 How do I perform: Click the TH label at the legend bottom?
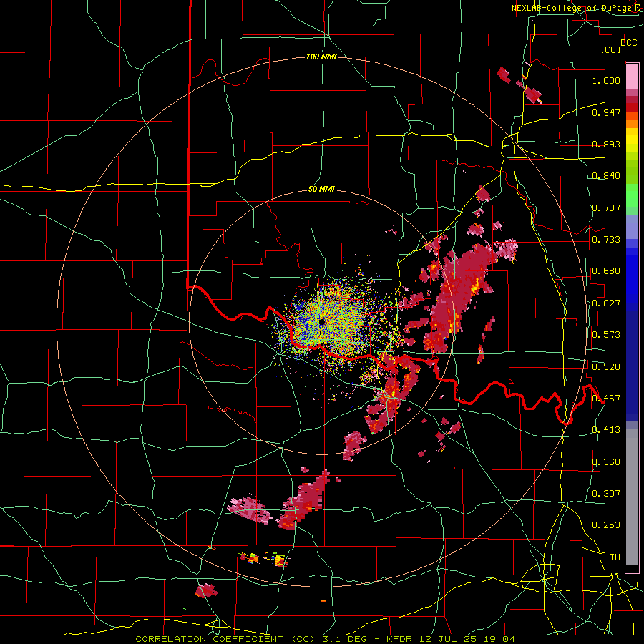click(x=615, y=557)
